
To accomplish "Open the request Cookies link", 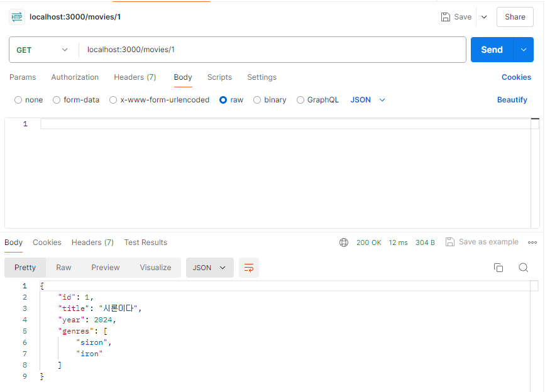I will (x=516, y=77).
